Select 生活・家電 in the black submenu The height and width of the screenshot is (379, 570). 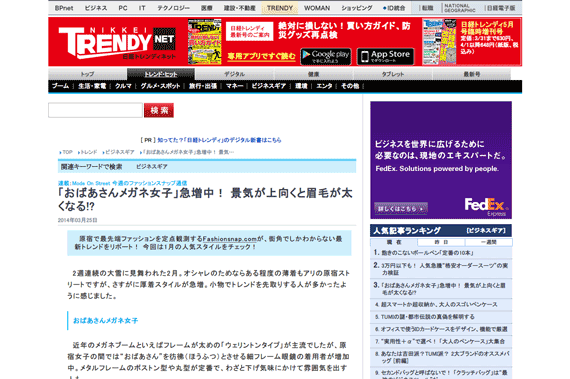coord(92,86)
